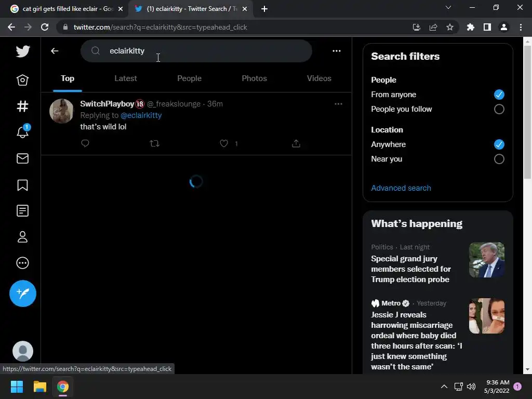Open Jessie J miscarriage news story
This screenshot has width=532, height=399.
[x=417, y=341]
